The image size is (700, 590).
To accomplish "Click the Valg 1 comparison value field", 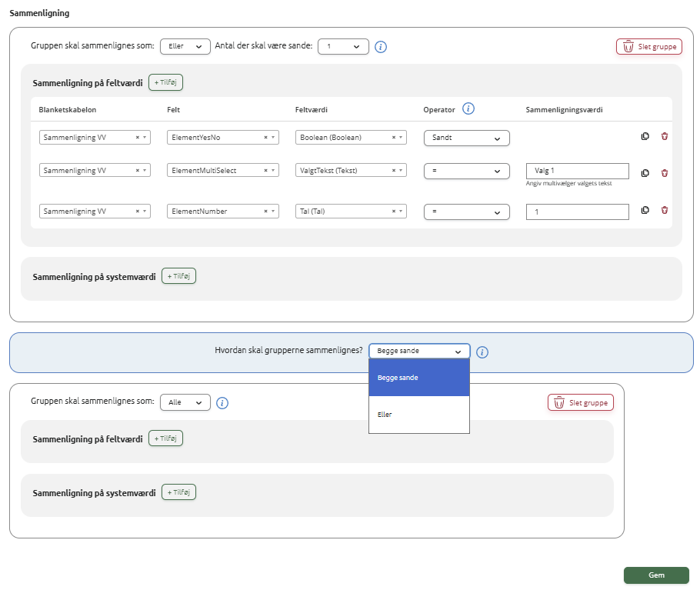I will pyautogui.click(x=577, y=171).
